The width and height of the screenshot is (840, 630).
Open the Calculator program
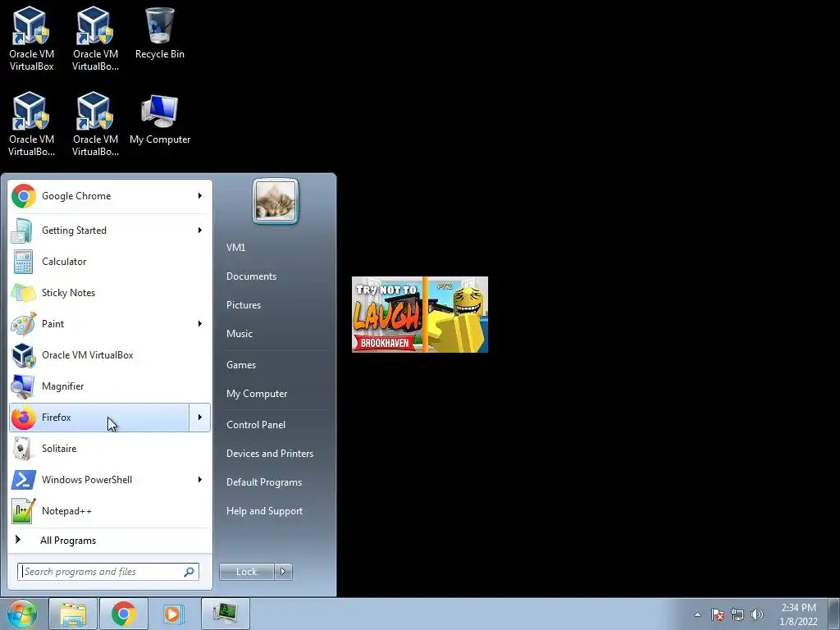[x=110, y=262]
